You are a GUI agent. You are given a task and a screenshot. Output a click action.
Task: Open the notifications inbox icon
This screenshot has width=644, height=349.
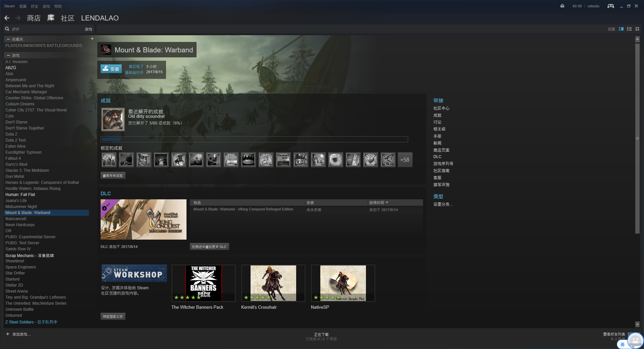click(x=562, y=6)
